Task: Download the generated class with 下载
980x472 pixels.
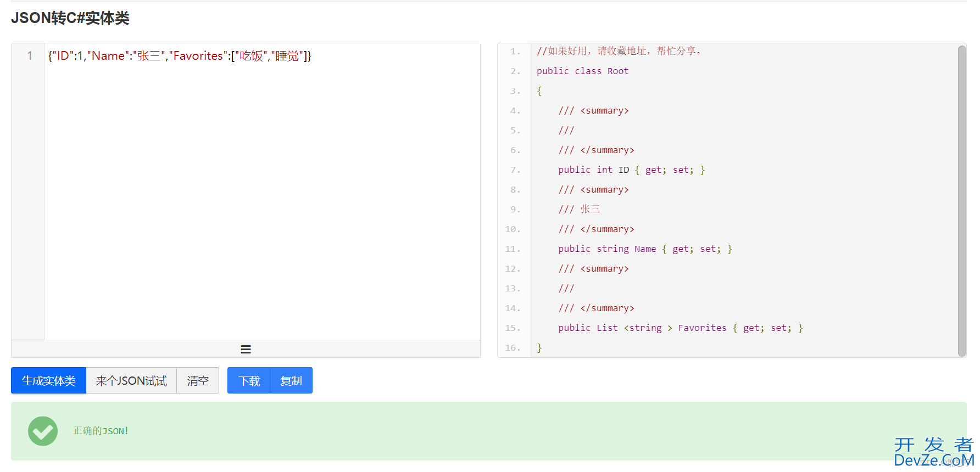Action: point(249,380)
